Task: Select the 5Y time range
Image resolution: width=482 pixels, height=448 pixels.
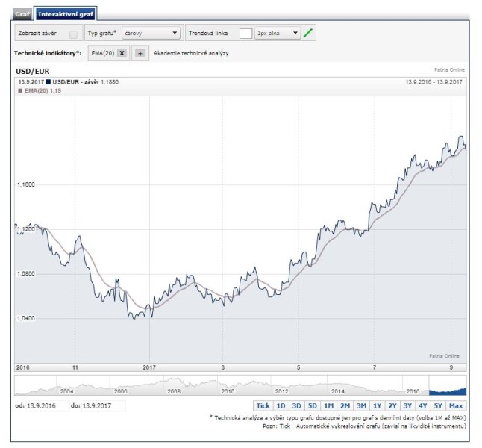Action: (x=438, y=406)
